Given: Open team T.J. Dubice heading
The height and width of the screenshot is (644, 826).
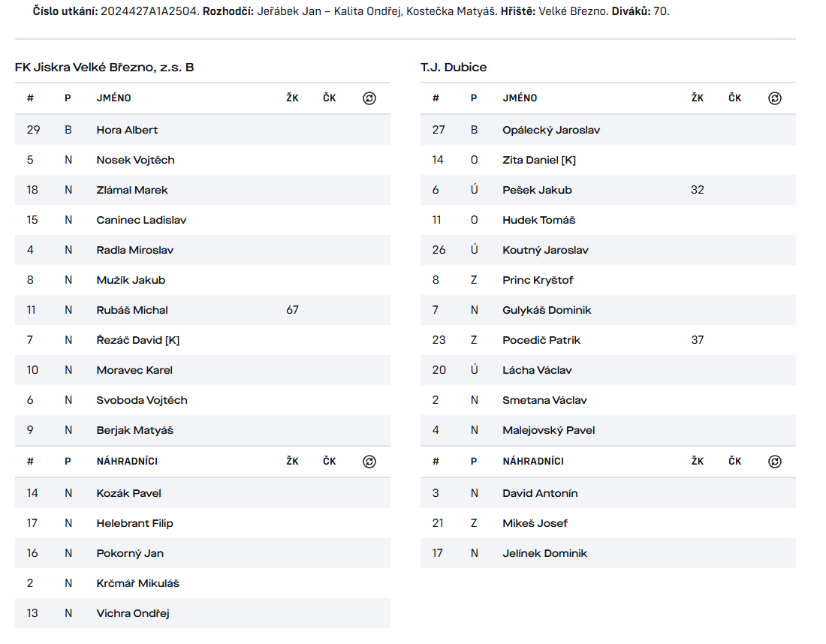Looking at the screenshot, I should (x=454, y=68).
